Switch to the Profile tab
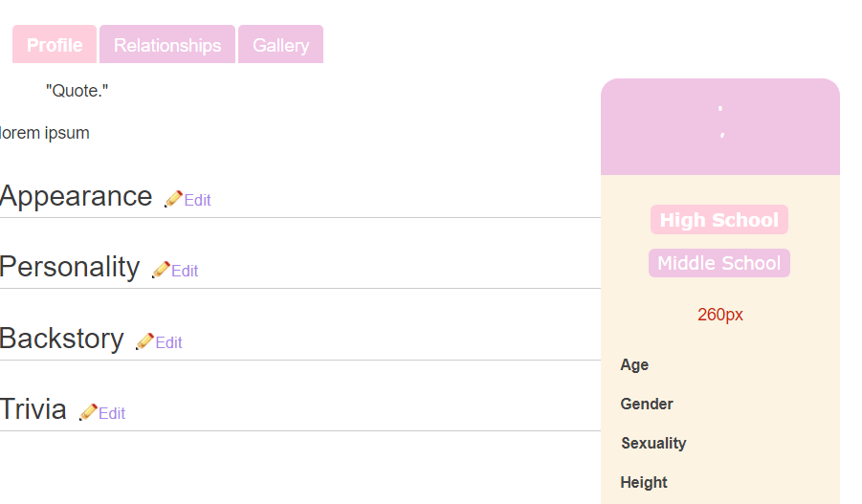This screenshot has width=862, height=504. 55,45
